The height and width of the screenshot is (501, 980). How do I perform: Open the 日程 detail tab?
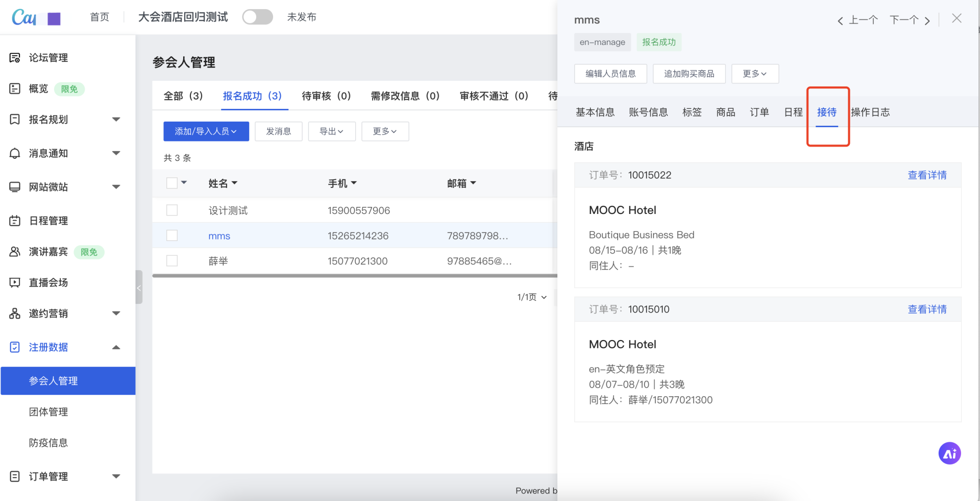click(793, 112)
